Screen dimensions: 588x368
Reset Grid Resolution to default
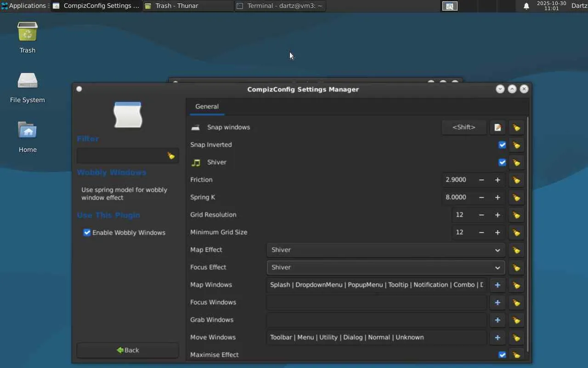pyautogui.click(x=516, y=215)
